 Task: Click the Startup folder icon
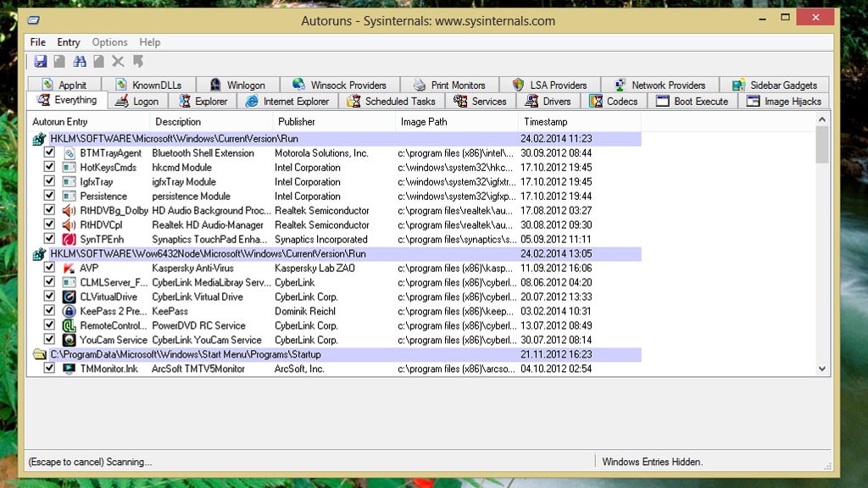click(39, 355)
